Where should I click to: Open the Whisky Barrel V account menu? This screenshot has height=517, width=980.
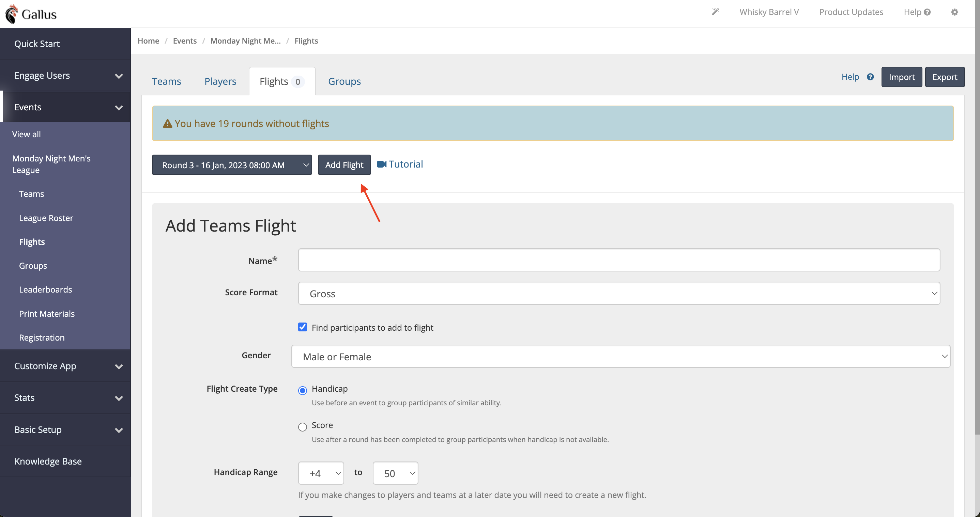point(769,12)
